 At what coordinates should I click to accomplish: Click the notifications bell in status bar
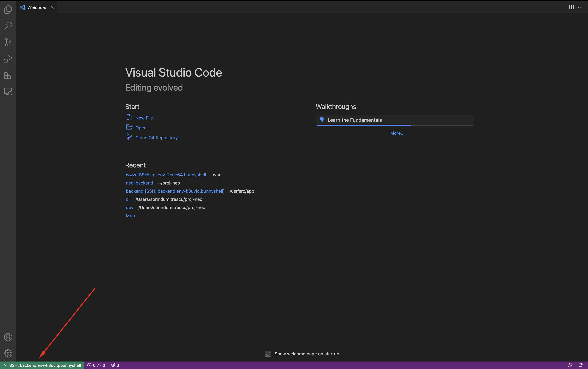581,365
